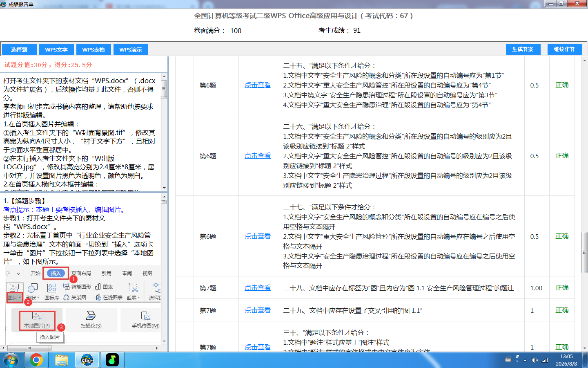Click the results table scroll-up arrow
This screenshot has width=588, height=368.
coord(585,60)
